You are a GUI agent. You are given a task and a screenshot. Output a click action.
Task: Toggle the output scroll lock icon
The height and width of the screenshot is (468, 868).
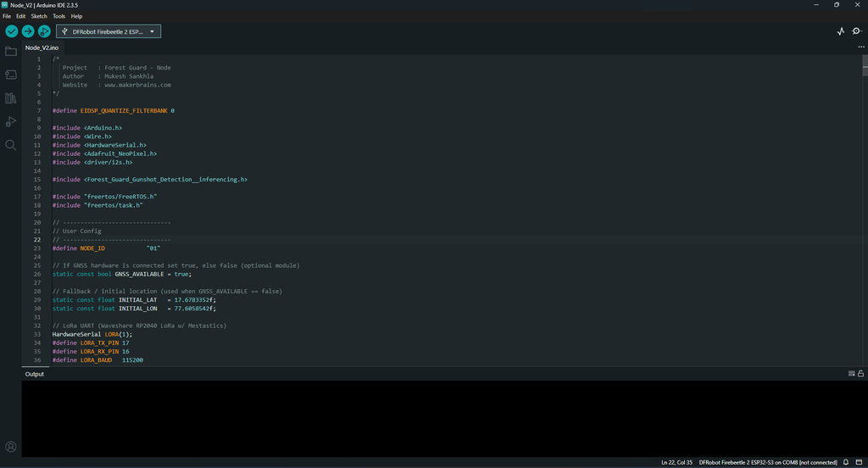pyautogui.click(x=861, y=374)
